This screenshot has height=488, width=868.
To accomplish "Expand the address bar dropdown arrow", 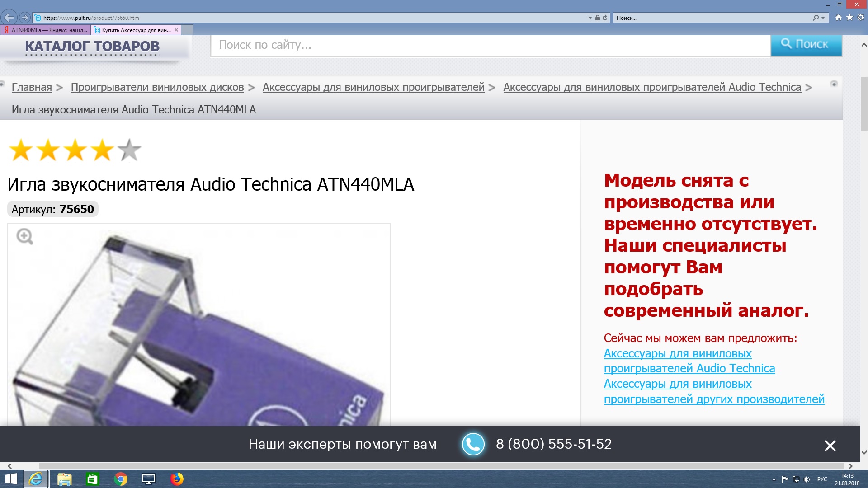I will click(590, 18).
